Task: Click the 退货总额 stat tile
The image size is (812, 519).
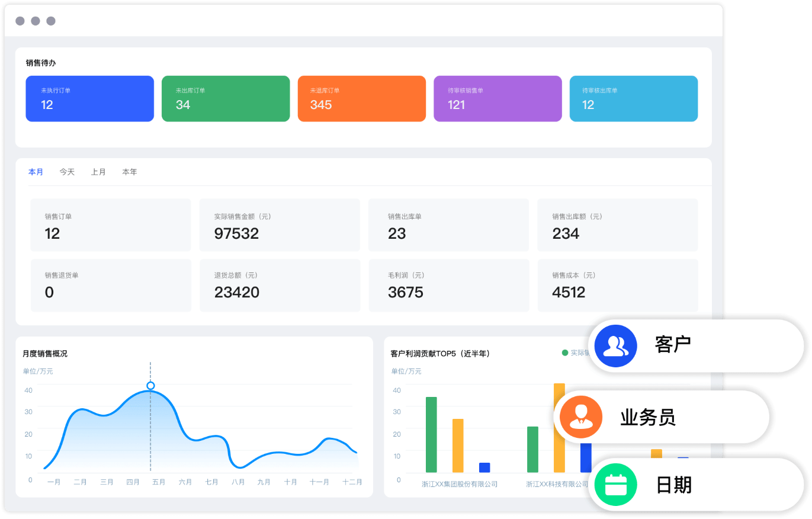Action: [280, 285]
